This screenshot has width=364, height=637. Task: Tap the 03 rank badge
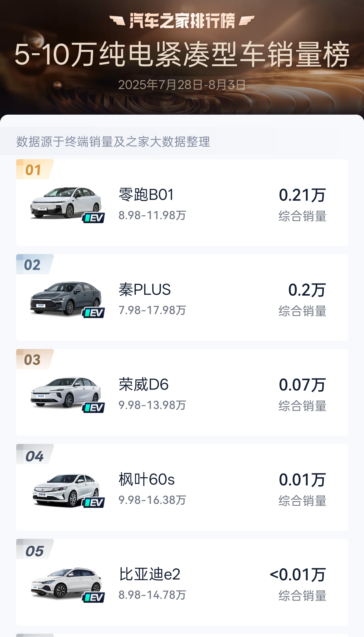[35, 359]
